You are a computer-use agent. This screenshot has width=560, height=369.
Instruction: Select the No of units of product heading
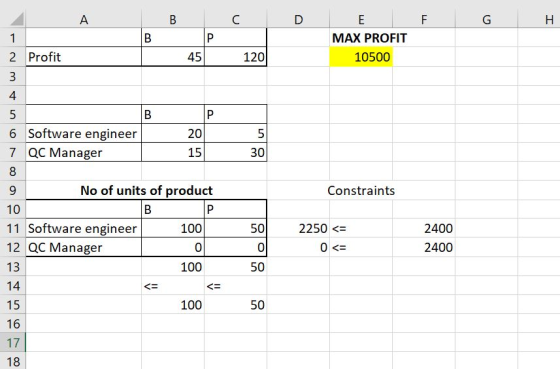tap(146, 190)
